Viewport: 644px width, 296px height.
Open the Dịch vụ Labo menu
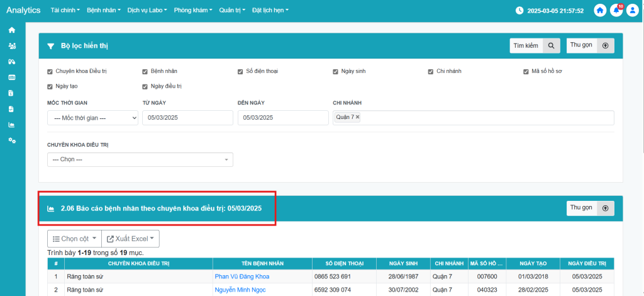(147, 11)
